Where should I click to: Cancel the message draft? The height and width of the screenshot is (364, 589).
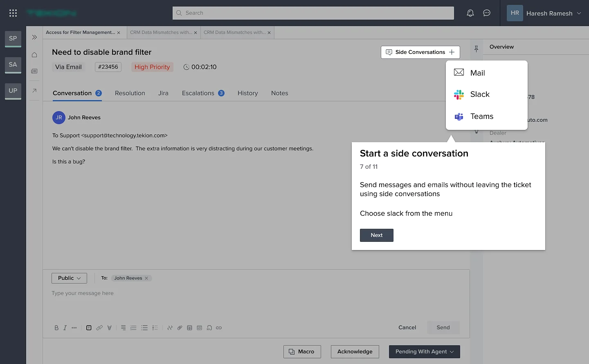click(x=407, y=328)
